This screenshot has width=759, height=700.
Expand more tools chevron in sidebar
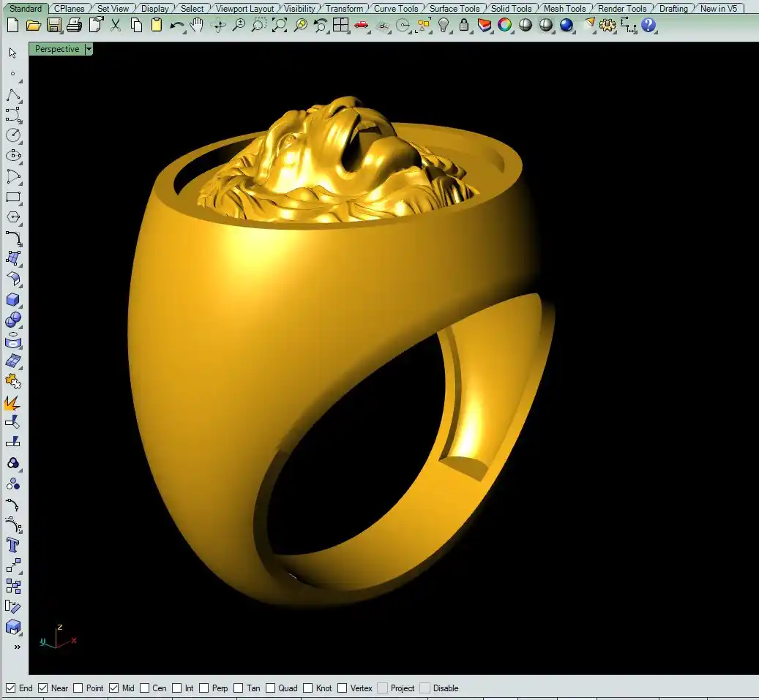pyautogui.click(x=17, y=647)
